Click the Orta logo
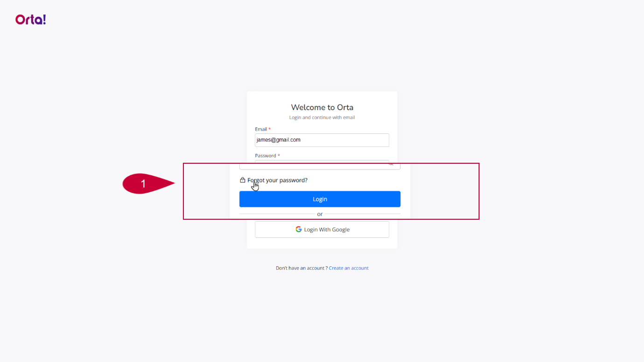This screenshot has width=644, height=362. point(31,19)
